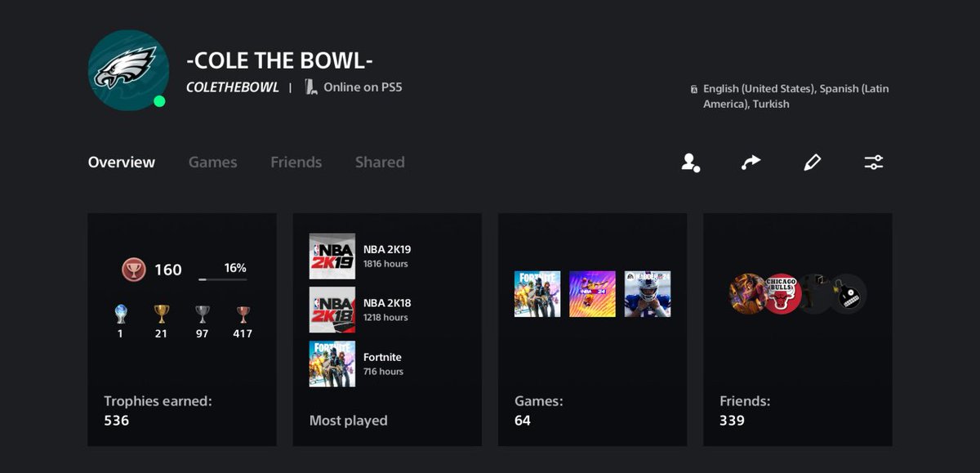This screenshot has width=980, height=473.
Task: Click Madden cover in the Games card
Action: click(x=648, y=294)
